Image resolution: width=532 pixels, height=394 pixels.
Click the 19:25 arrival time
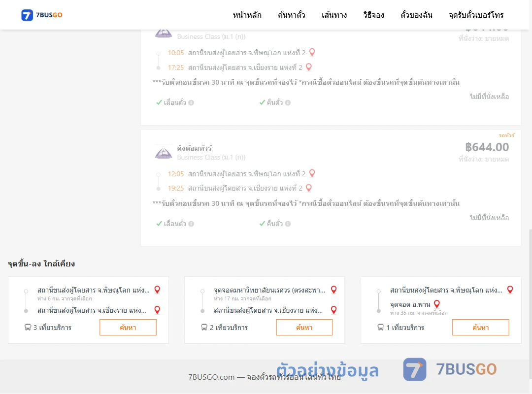click(176, 188)
